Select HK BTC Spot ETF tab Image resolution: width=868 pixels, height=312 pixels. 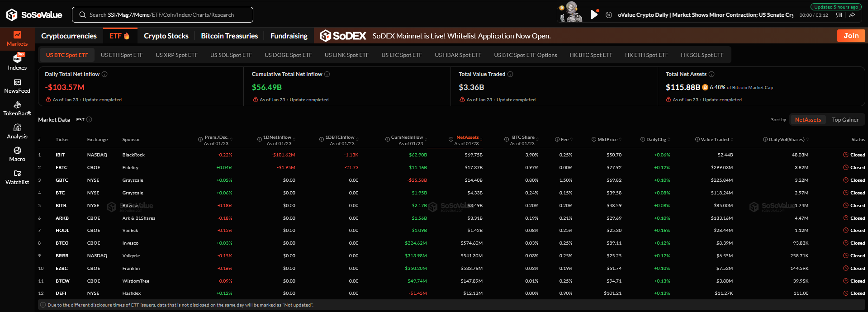pos(591,55)
